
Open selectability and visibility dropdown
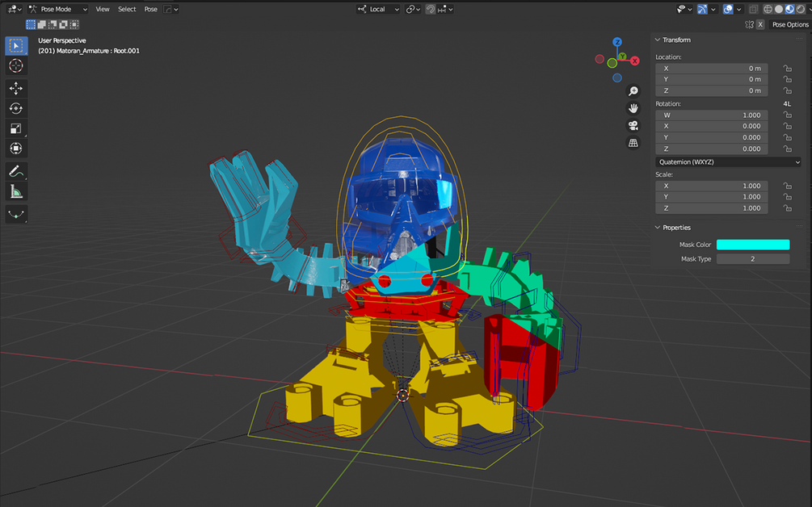[x=684, y=9]
